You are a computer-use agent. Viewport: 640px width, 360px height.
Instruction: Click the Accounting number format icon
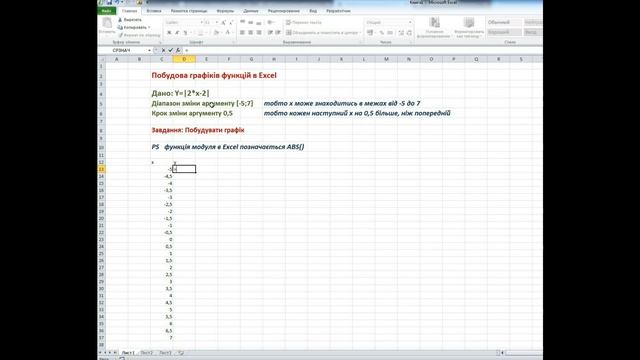point(370,33)
